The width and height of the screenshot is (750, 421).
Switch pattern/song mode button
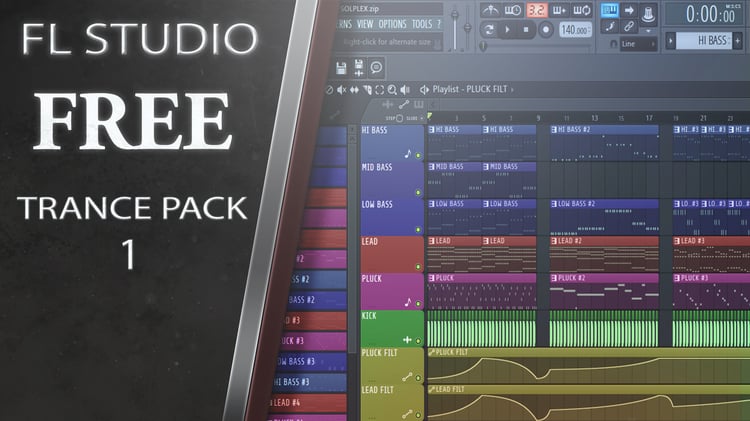tap(489, 30)
